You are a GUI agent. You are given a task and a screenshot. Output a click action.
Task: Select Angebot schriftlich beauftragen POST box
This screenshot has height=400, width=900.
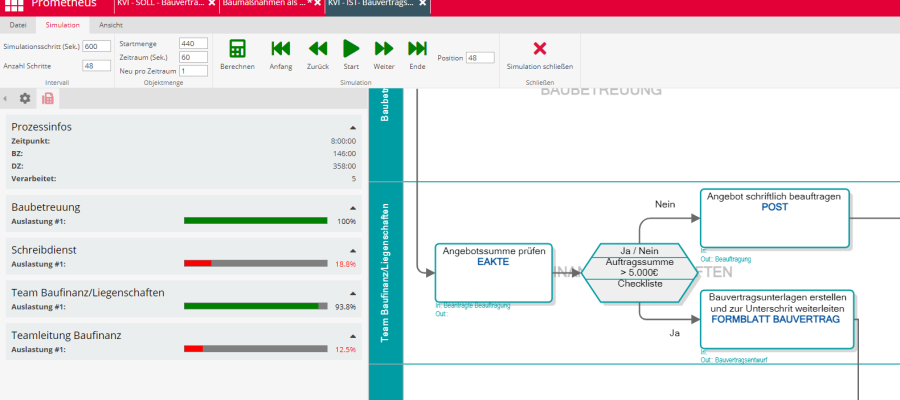[x=774, y=218]
